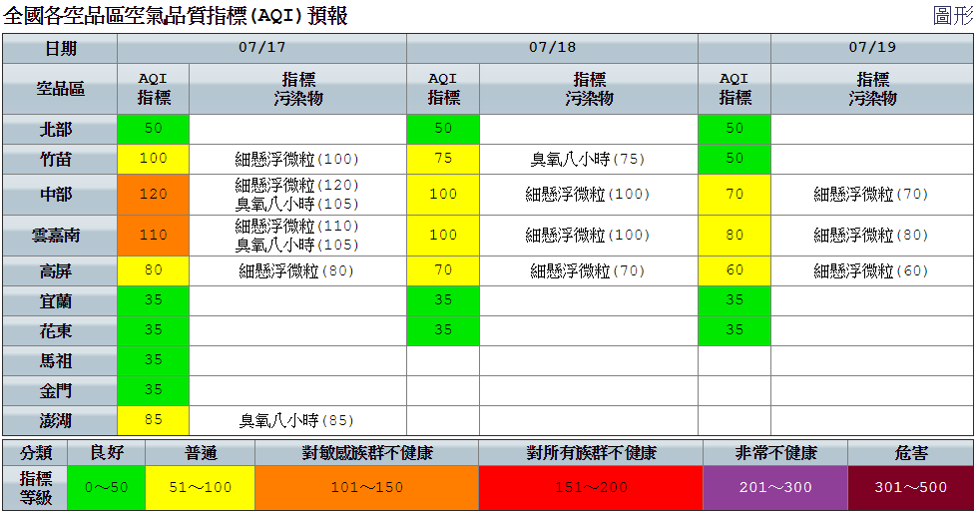Click the green AQI 35 cell for 金門
The height and width of the screenshot is (513, 980).
pos(153,391)
